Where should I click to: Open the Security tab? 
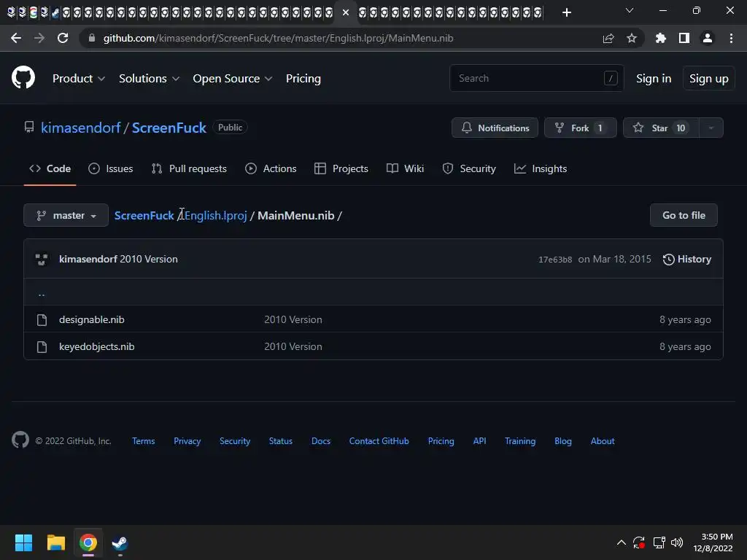click(469, 168)
